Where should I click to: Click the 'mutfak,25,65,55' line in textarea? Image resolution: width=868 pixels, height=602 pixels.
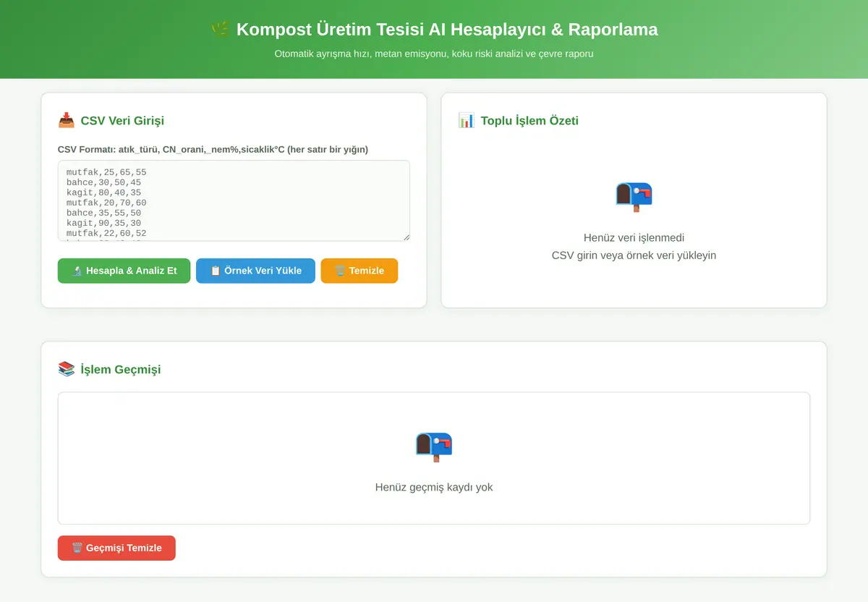pos(106,173)
